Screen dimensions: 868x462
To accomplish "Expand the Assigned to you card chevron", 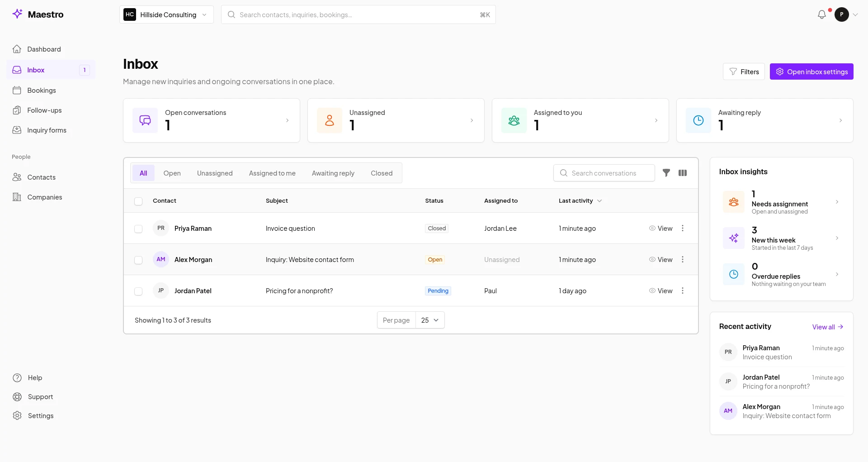I will coord(656,120).
